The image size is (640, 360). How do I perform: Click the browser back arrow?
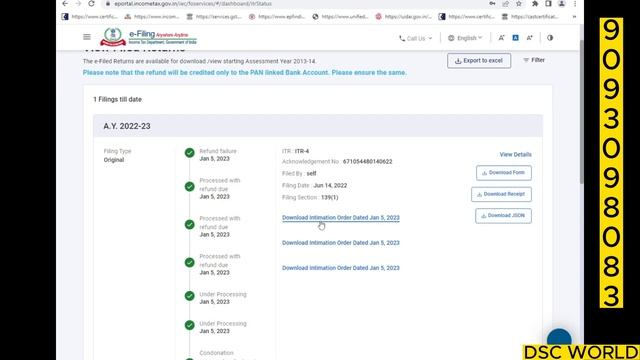[x=65, y=4]
